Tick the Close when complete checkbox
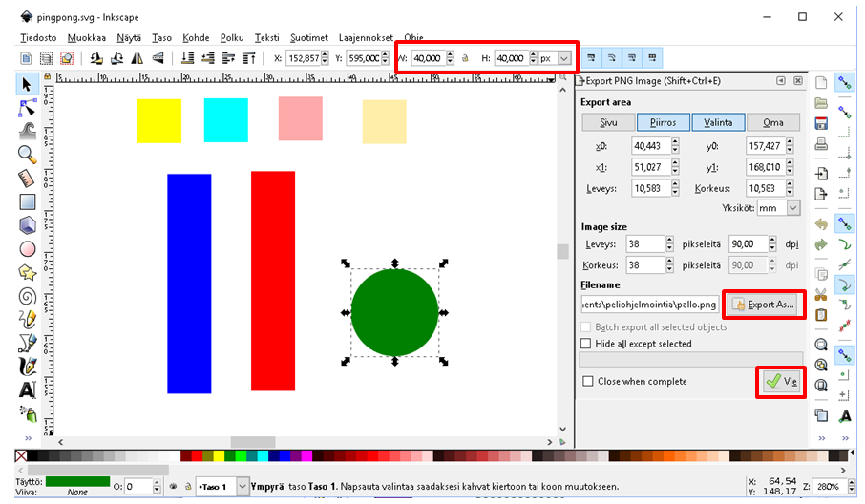 (586, 381)
